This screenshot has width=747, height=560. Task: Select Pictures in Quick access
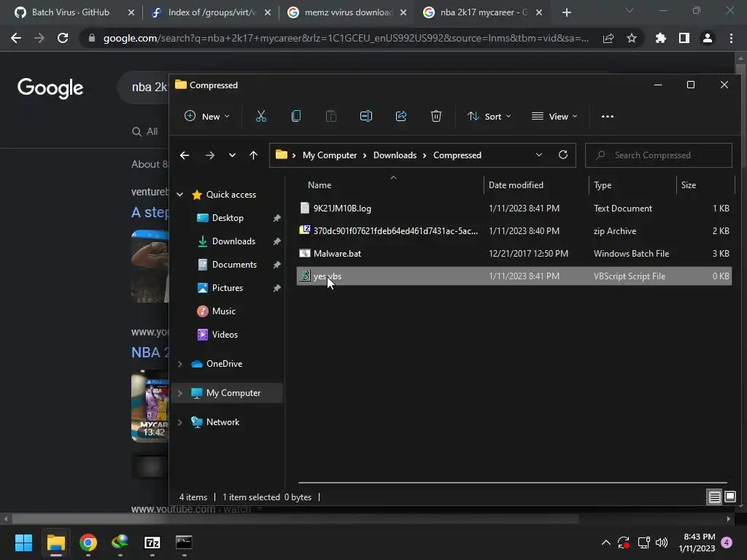pos(228,287)
